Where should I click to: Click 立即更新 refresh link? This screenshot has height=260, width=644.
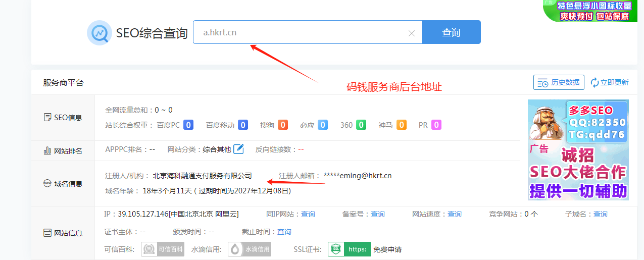click(610, 82)
